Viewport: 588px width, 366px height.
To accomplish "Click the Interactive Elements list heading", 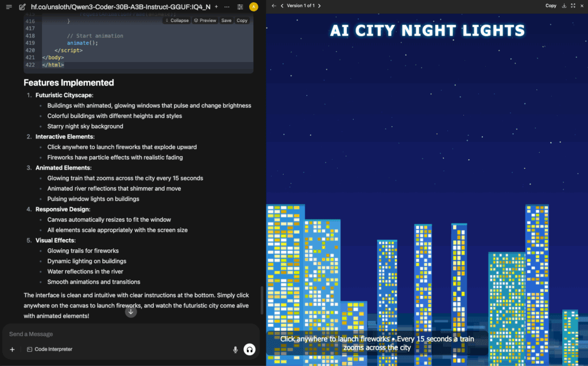I will tap(65, 137).
